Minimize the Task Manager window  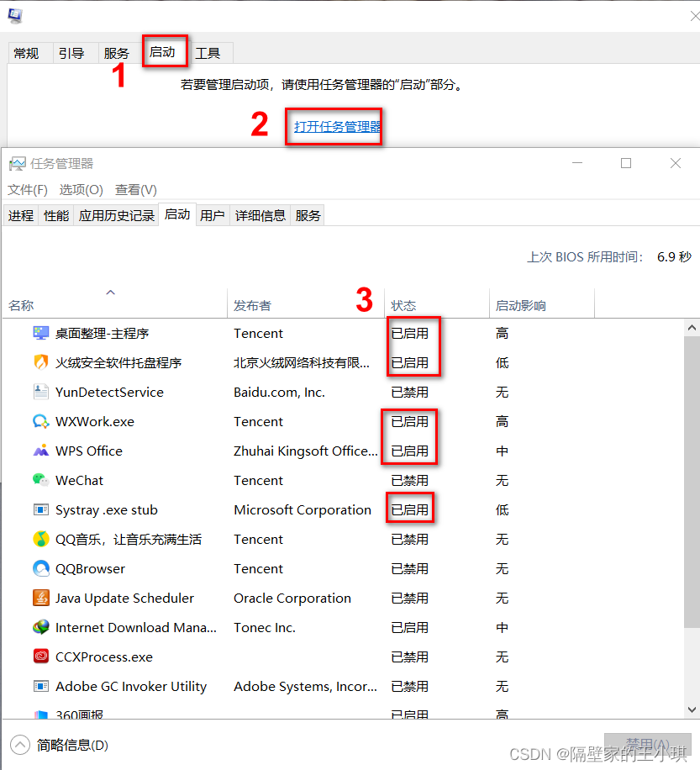coord(577,163)
